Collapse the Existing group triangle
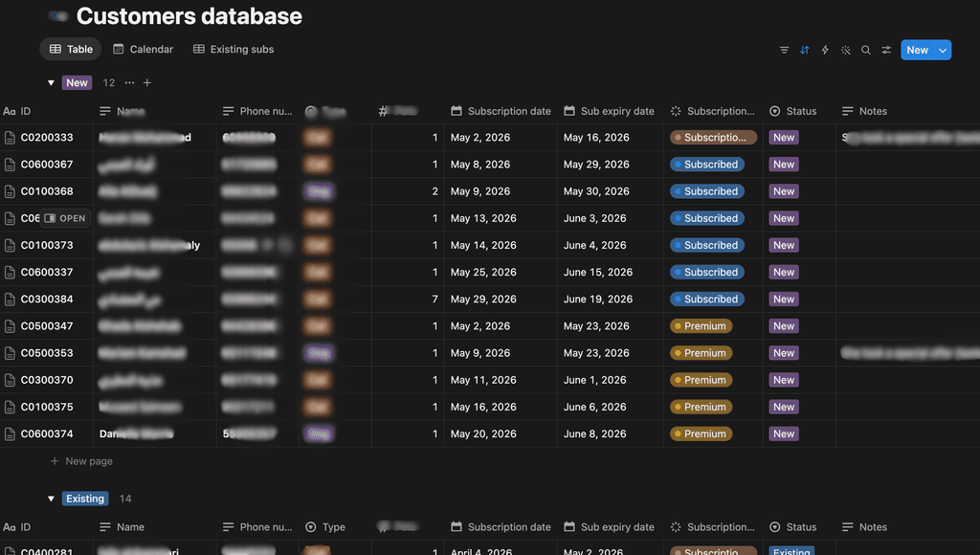Screen dimensions: 980x555 point(52,499)
